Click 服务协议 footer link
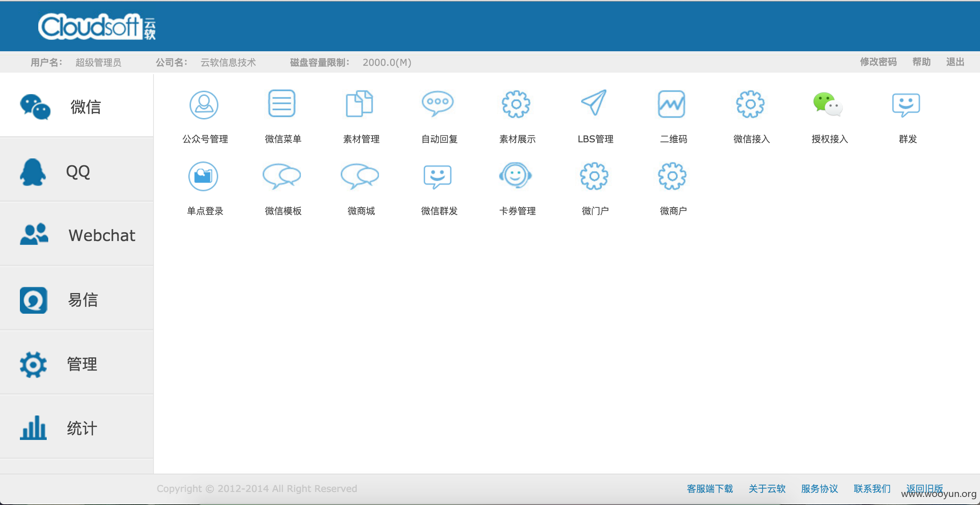 coord(820,489)
